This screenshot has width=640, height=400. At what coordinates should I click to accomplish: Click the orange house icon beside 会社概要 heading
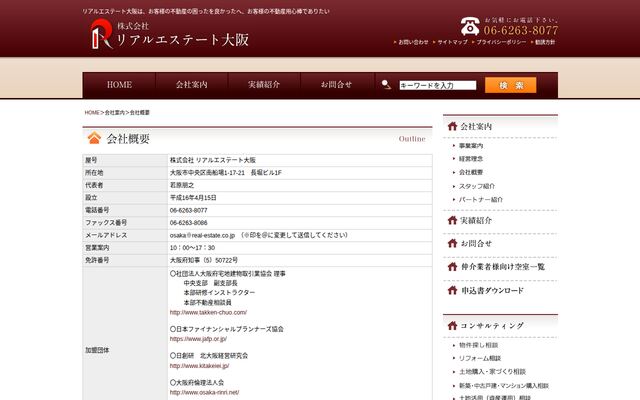(94, 138)
